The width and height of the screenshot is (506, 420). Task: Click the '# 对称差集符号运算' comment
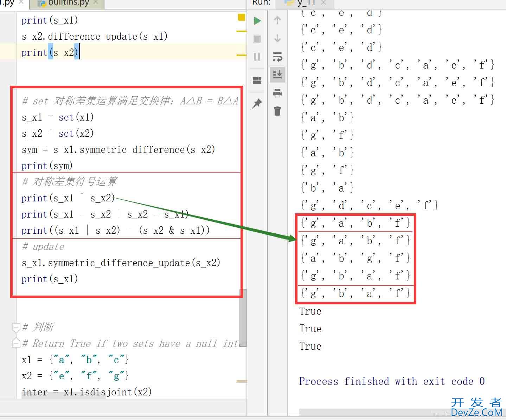(x=70, y=182)
